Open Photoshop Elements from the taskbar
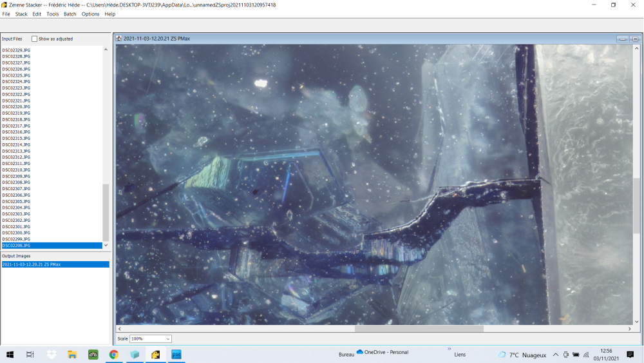Viewport: 644px width, 363px height. [176, 355]
